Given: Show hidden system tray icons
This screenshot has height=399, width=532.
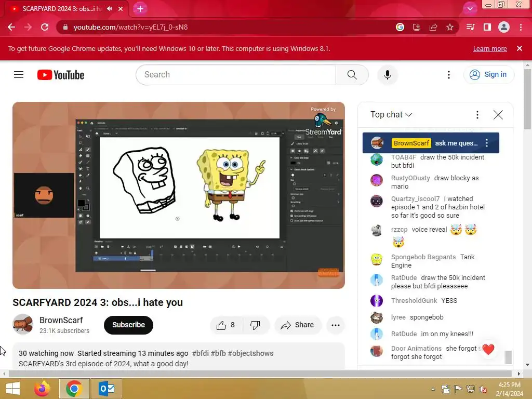Looking at the screenshot, I should [x=433, y=389].
